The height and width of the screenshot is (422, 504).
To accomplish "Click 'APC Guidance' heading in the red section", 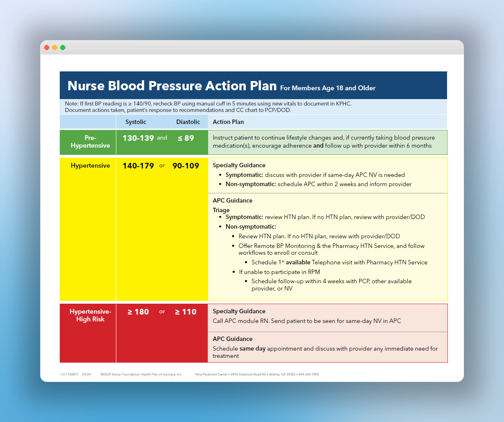I will pyautogui.click(x=233, y=339).
